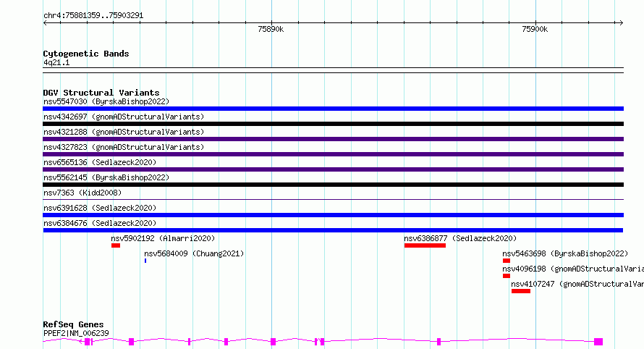Open the nsv6391628 (Sedlazeck2020) label
This screenshot has width=644, height=349.
(x=100, y=208)
